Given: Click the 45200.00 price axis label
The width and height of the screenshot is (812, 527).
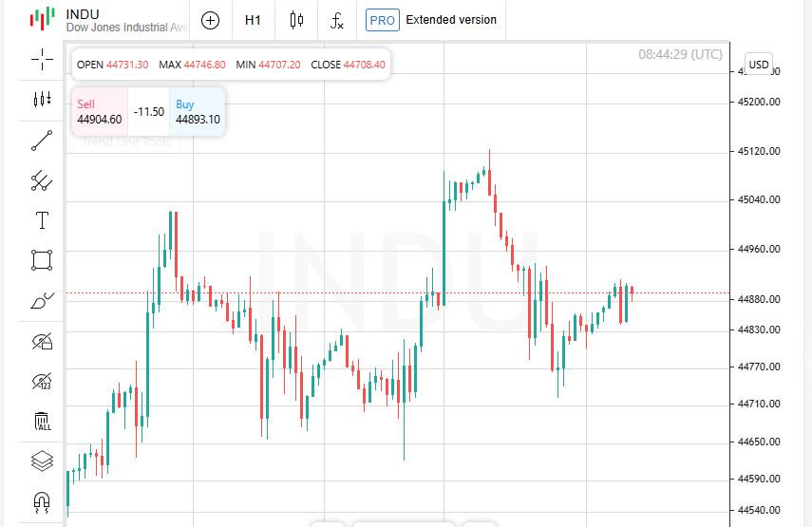Looking at the screenshot, I should 759,102.
